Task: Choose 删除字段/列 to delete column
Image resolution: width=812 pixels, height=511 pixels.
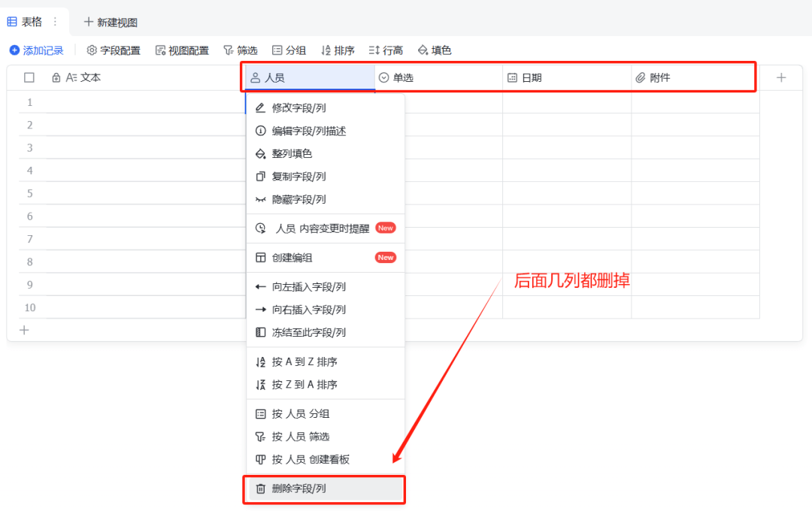Action: [x=326, y=488]
